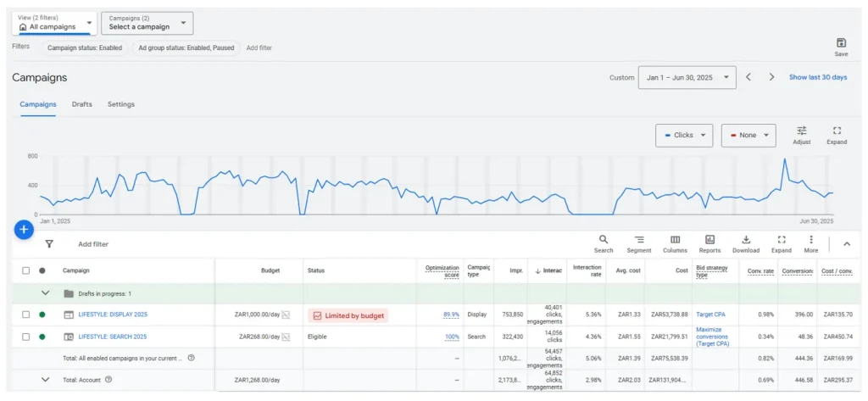Click the Show last 30 days link
This screenshot has width=868, height=401.
click(817, 77)
